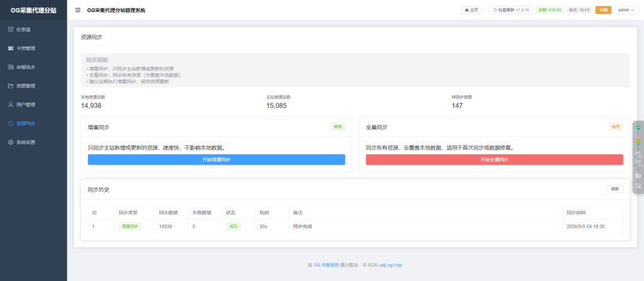644x281 pixels.
Task: Open 仪表盘 menu item
Action: point(33,29)
